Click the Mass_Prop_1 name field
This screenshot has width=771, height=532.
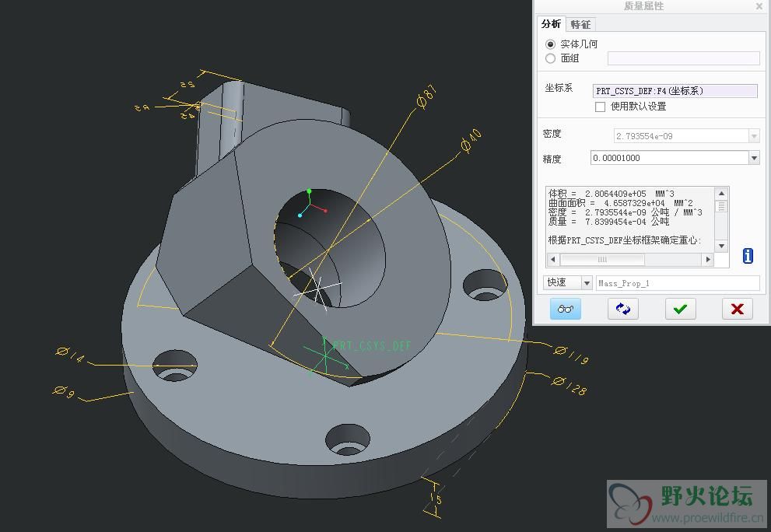point(678,283)
